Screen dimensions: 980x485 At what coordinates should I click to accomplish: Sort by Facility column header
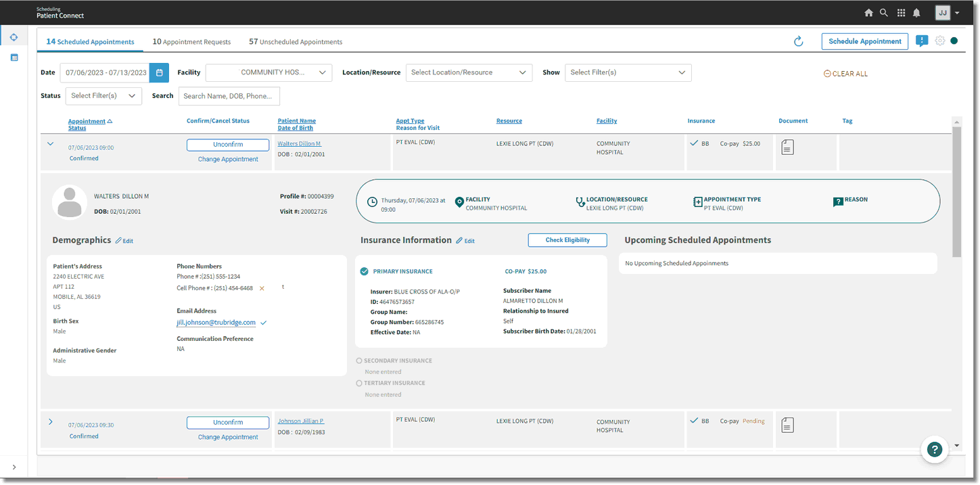coord(607,121)
